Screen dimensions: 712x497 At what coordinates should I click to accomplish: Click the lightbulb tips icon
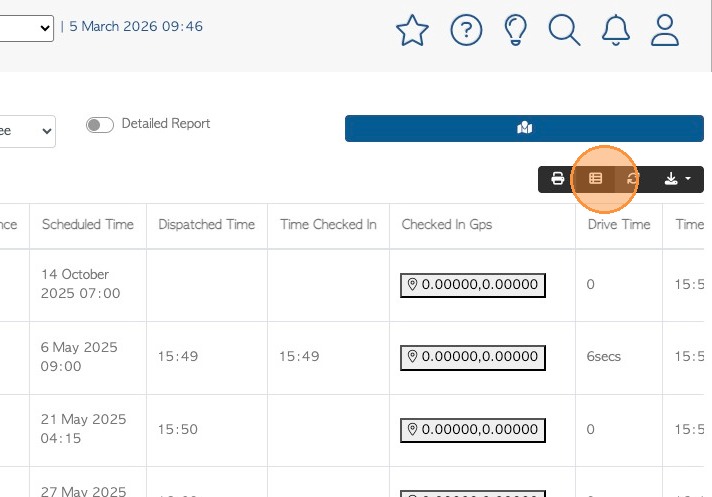tap(515, 30)
